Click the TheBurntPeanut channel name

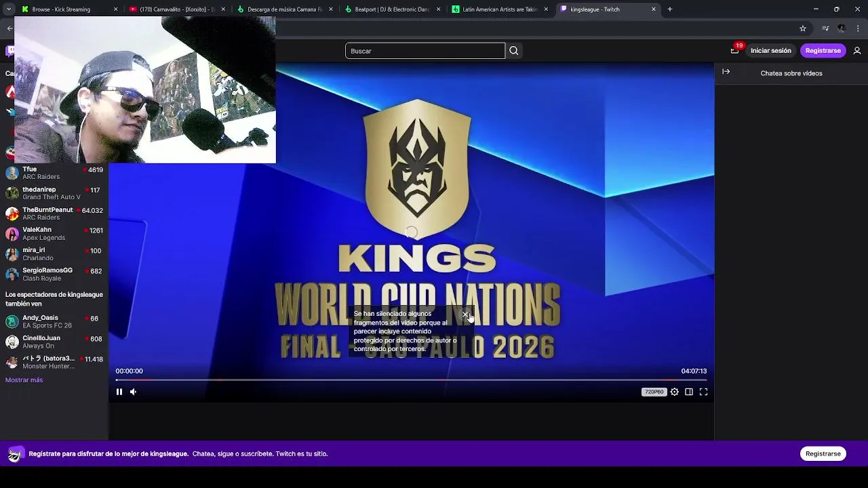point(47,210)
